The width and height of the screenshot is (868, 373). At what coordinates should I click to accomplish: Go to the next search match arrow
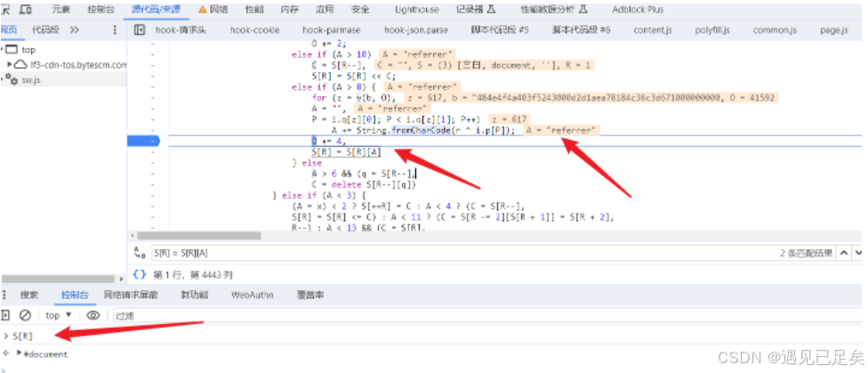tap(857, 253)
